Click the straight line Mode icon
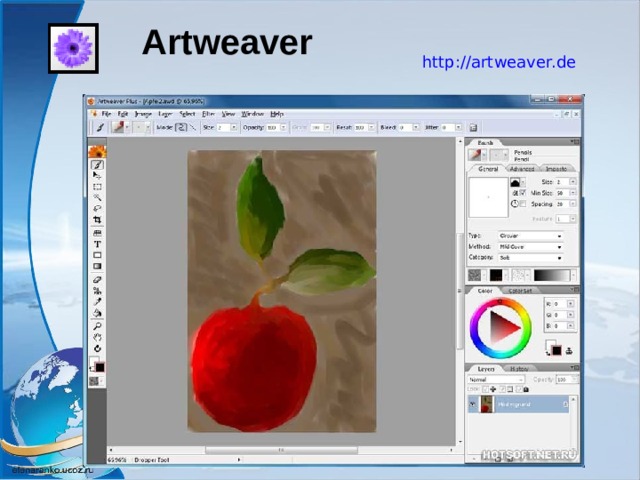 [193, 127]
